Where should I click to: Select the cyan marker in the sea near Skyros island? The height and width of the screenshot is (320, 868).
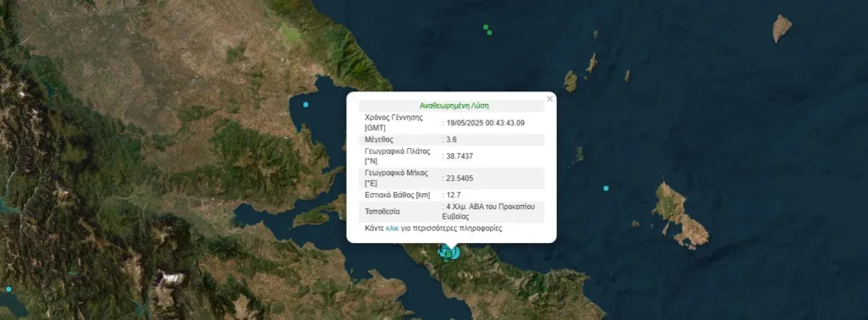pos(606,189)
